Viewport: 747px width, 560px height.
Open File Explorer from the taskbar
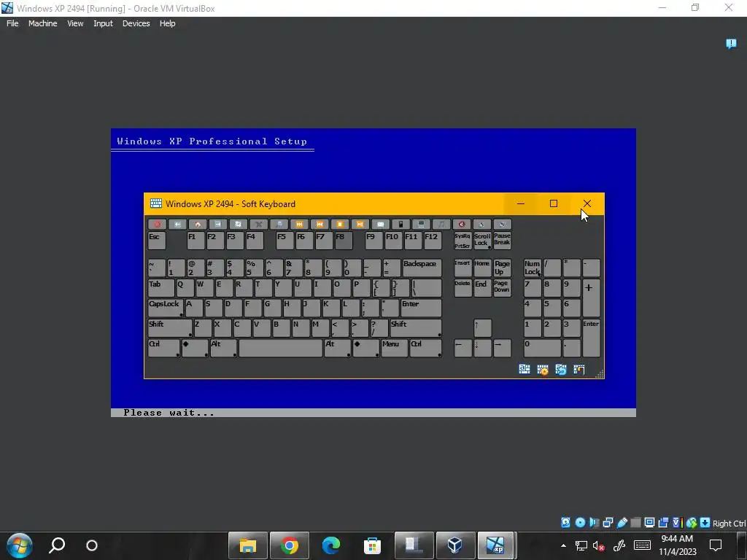click(248, 545)
